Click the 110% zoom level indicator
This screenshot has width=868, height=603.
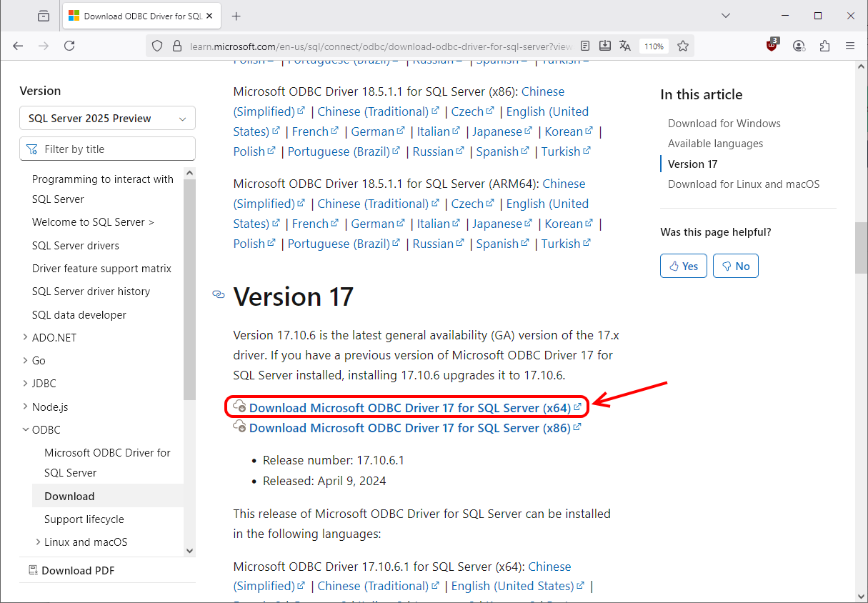tap(654, 46)
